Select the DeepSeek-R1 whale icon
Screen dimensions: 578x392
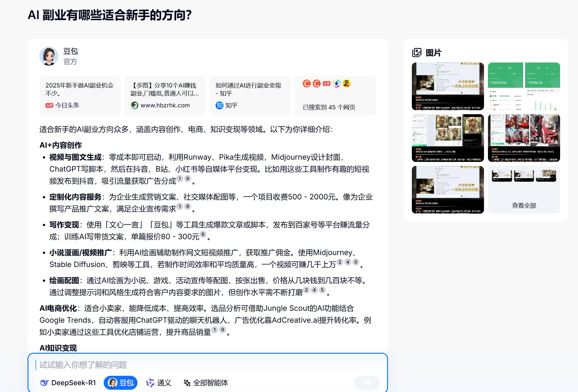point(44,383)
